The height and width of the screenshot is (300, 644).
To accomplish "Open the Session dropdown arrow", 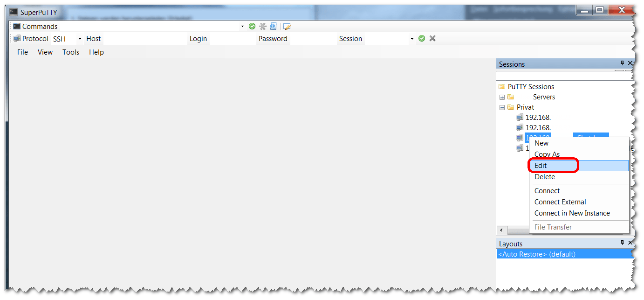I will [412, 39].
